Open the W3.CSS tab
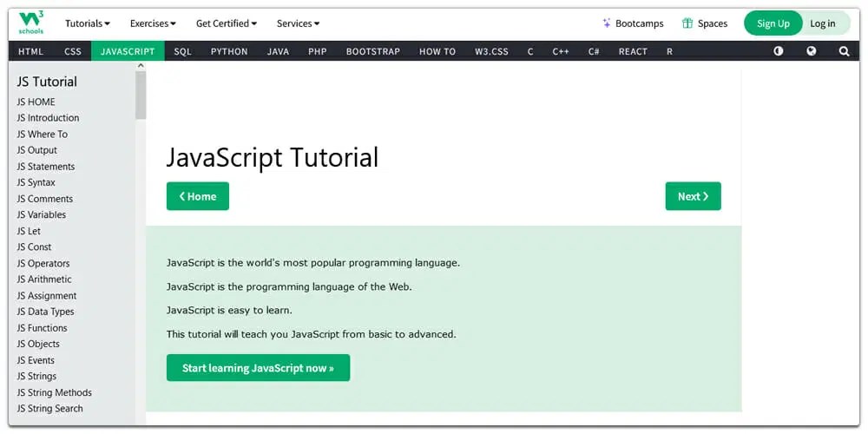 coord(491,51)
